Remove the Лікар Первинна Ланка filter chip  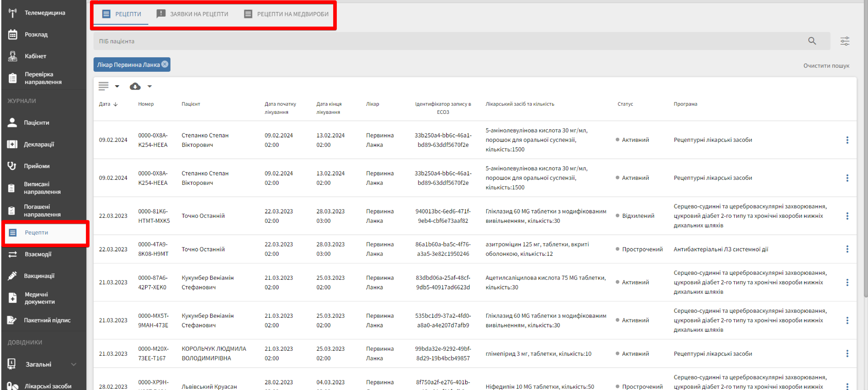coord(165,64)
